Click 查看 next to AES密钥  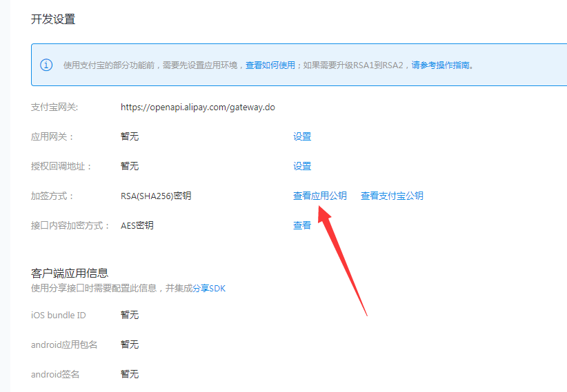[x=302, y=225]
